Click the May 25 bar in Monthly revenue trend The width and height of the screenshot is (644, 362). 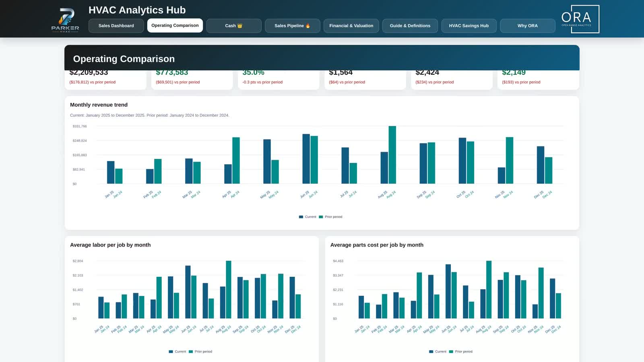click(x=267, y=162)
